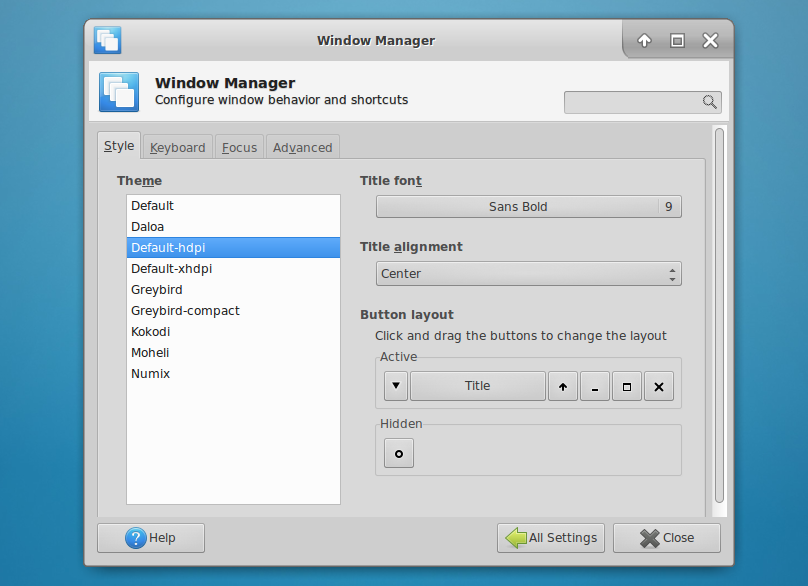The image size is (808, 586).
Task: Open the Advanced tab
Action: tap(302, 146)
